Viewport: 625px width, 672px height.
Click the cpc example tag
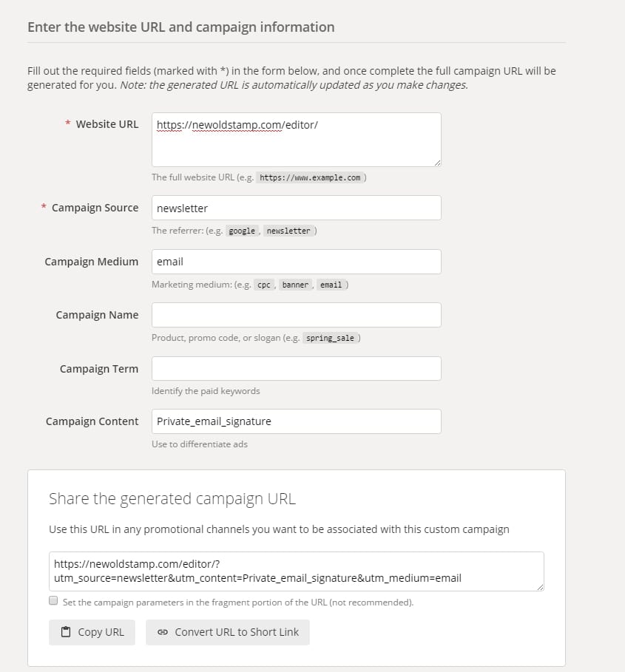coord(263,285)
